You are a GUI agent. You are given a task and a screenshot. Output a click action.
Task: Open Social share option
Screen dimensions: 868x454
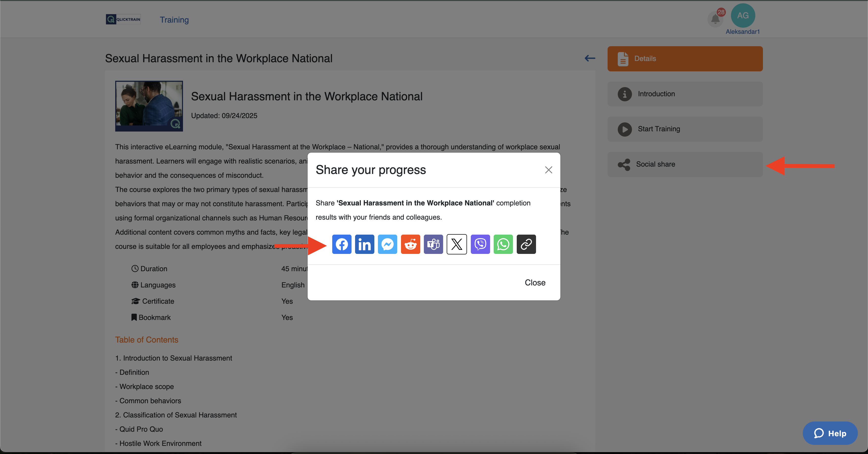(x=685, y=165)
